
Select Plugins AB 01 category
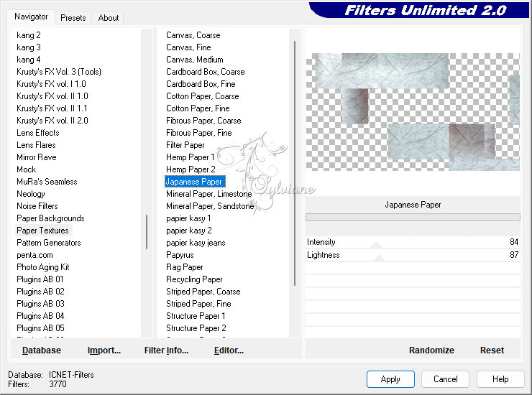point(40,279)
